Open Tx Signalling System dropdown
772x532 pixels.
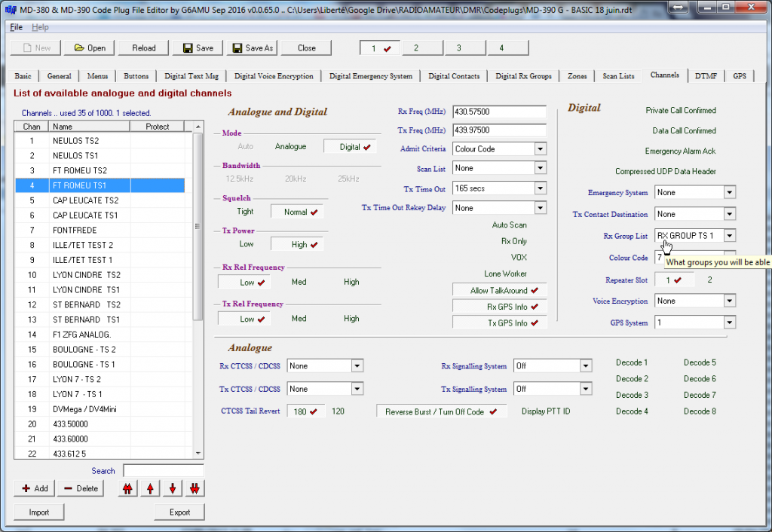[x=585, y=389]
